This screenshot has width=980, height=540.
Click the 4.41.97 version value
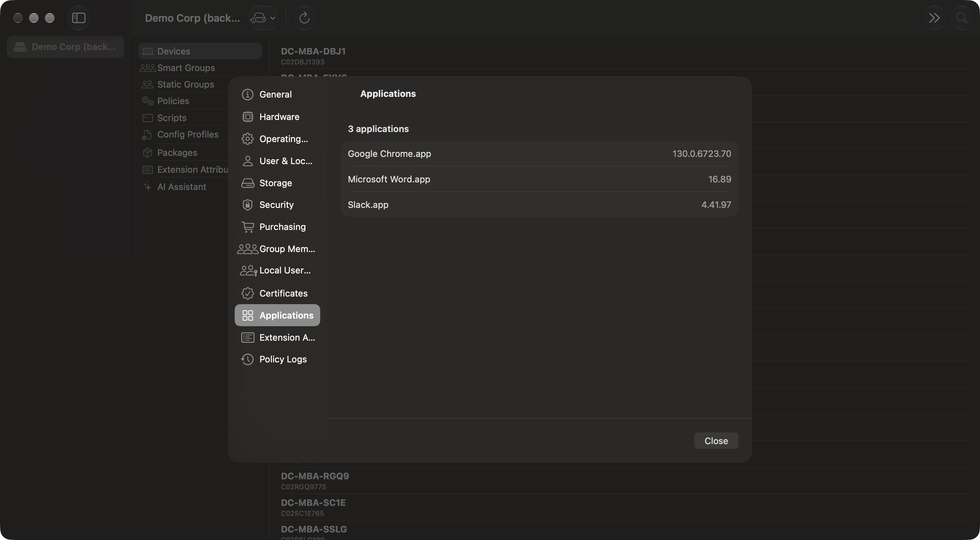(716, 204)
